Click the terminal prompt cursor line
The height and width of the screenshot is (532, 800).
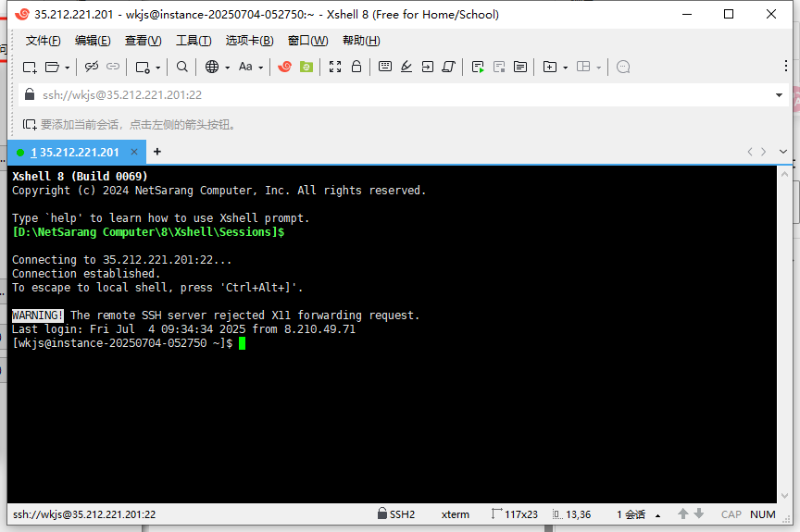(x=129, y=343)
